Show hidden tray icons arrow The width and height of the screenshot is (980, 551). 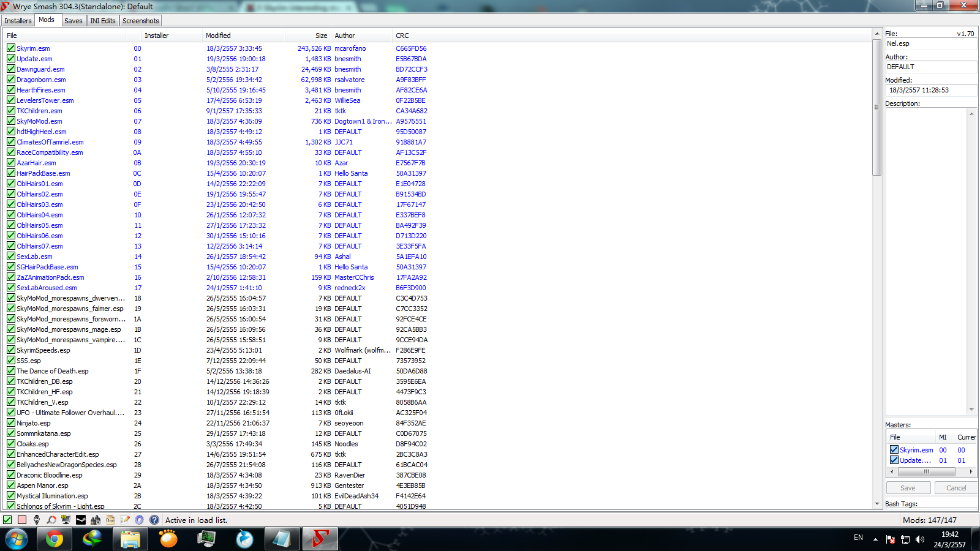(x=875, y=539)
